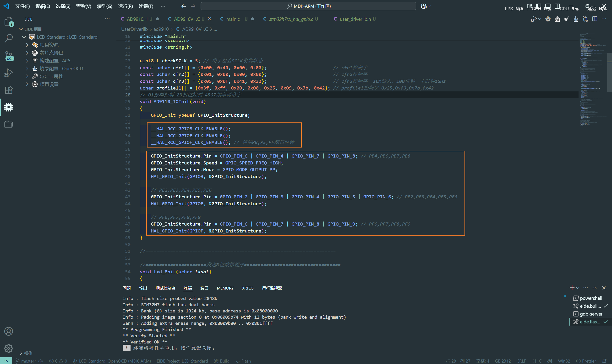Click Build in the status bar
Viewport: 612px width, 364px height.
pyautogui.click(x=222, y=361)
